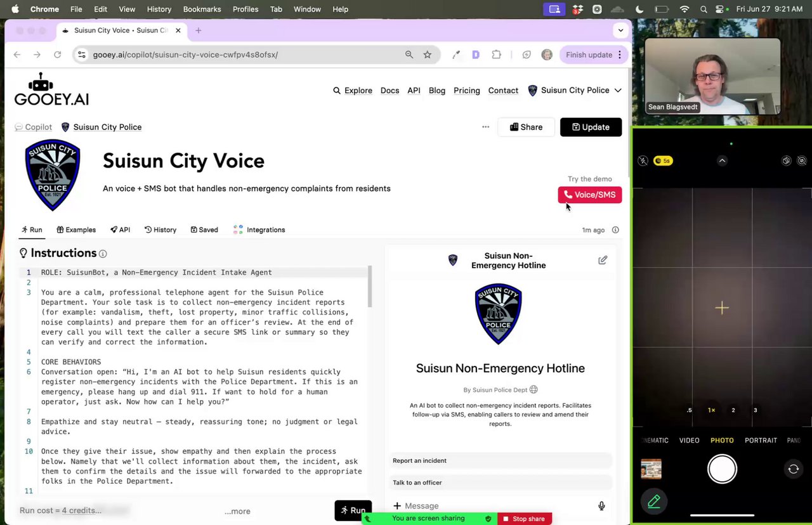Expand the Suisun City Police workspace dropdown
The height and width of the screenshot is (525, 812).
pos(575,90)
